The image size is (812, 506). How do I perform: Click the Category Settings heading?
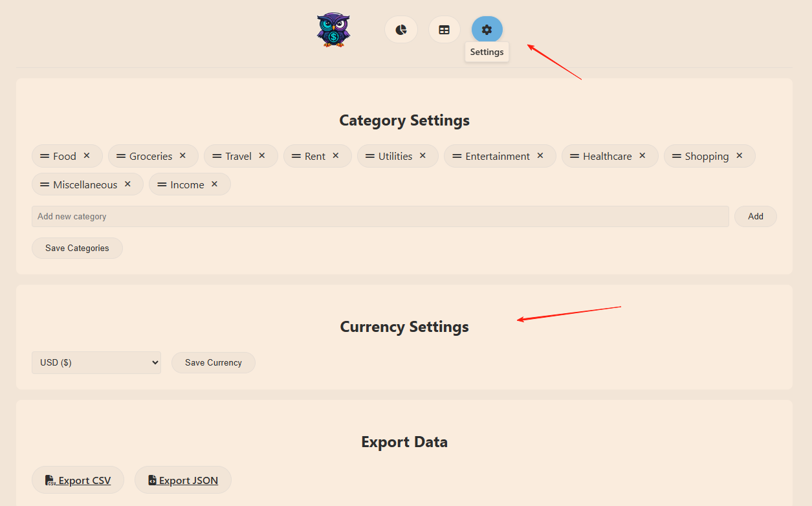[x=404, y=120]
